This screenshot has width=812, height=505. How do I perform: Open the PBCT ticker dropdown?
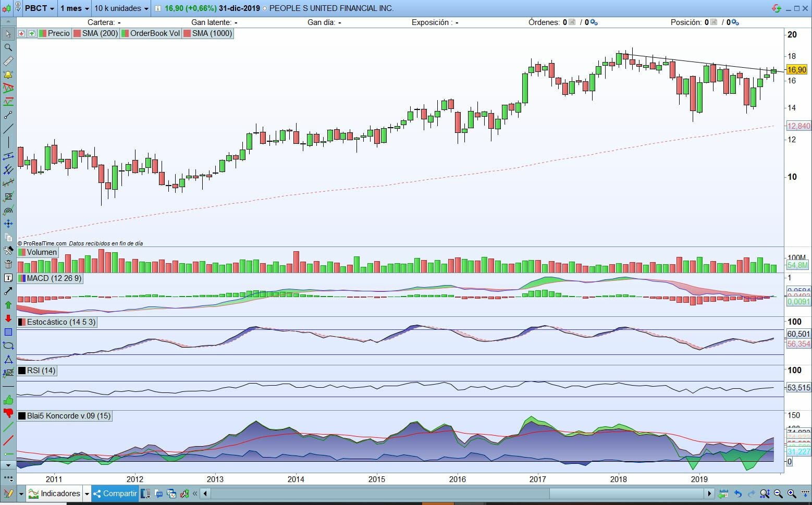(x=40, y=8)
